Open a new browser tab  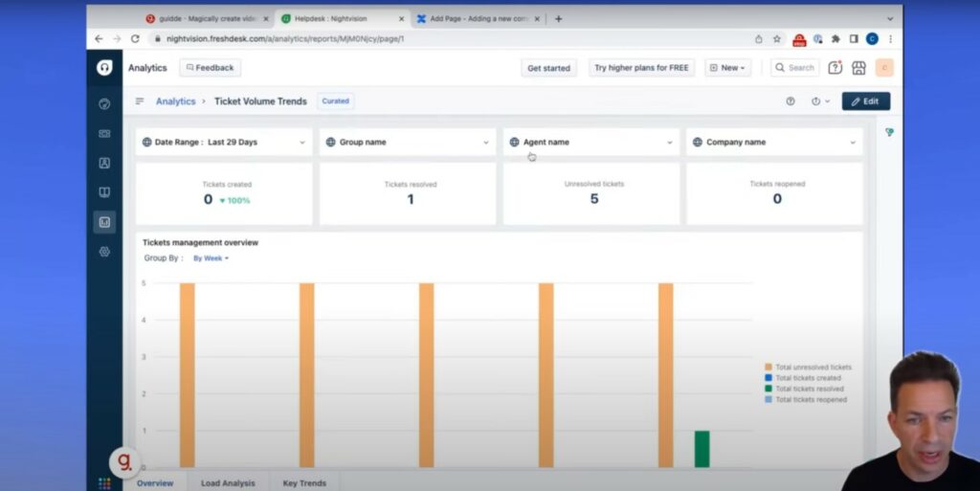click(x=558, y=19)
